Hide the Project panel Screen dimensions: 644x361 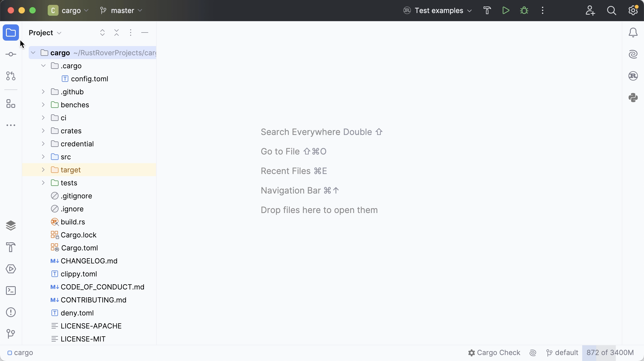145,33
